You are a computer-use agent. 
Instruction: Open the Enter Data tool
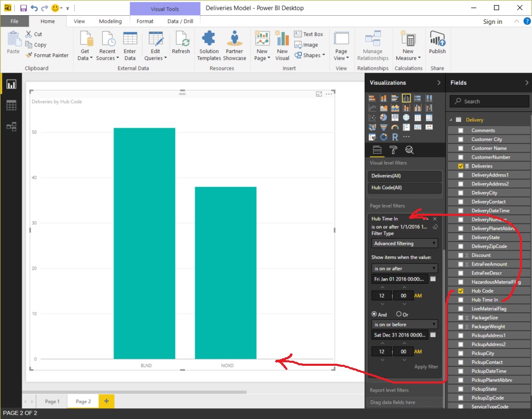click(130, 46)
